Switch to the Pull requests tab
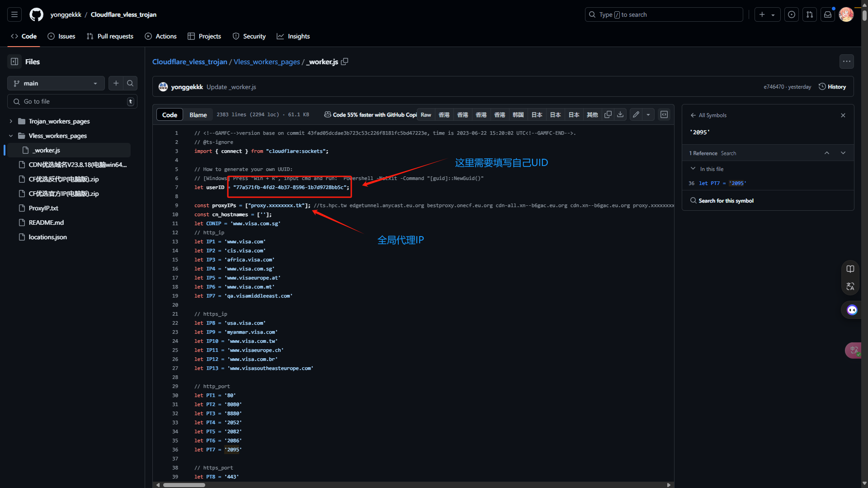This screenshot has height=488, width=868. coord(110,36)
